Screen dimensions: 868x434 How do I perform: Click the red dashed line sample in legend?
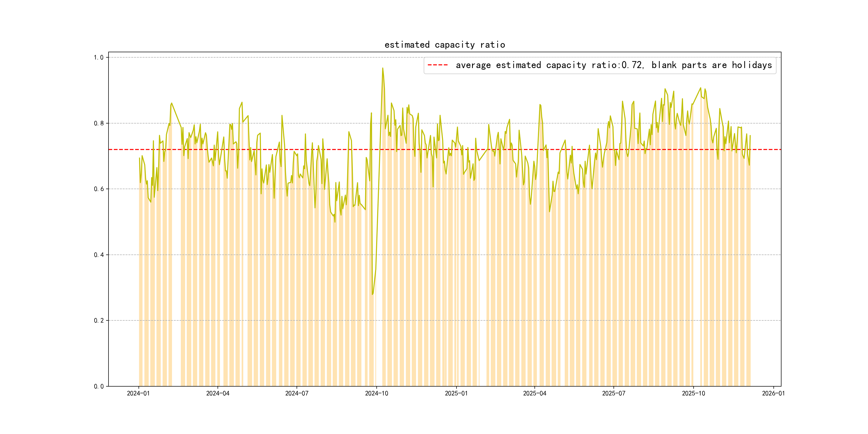[437, 65]
